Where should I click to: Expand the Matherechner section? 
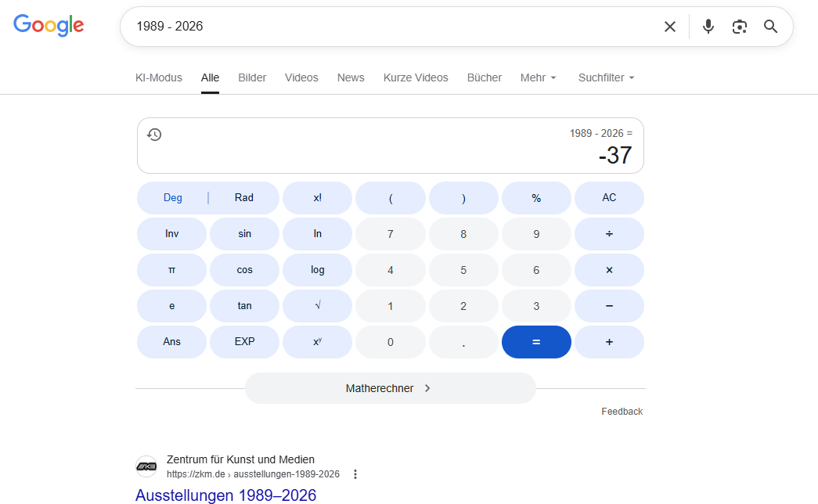click(x=390, y=388)
